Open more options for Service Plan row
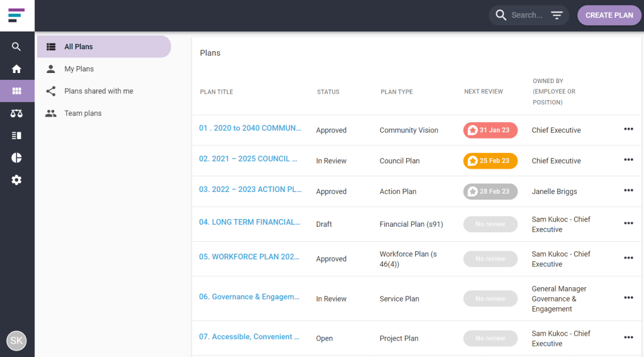This screenshot has width=644, height=357. 628,298
